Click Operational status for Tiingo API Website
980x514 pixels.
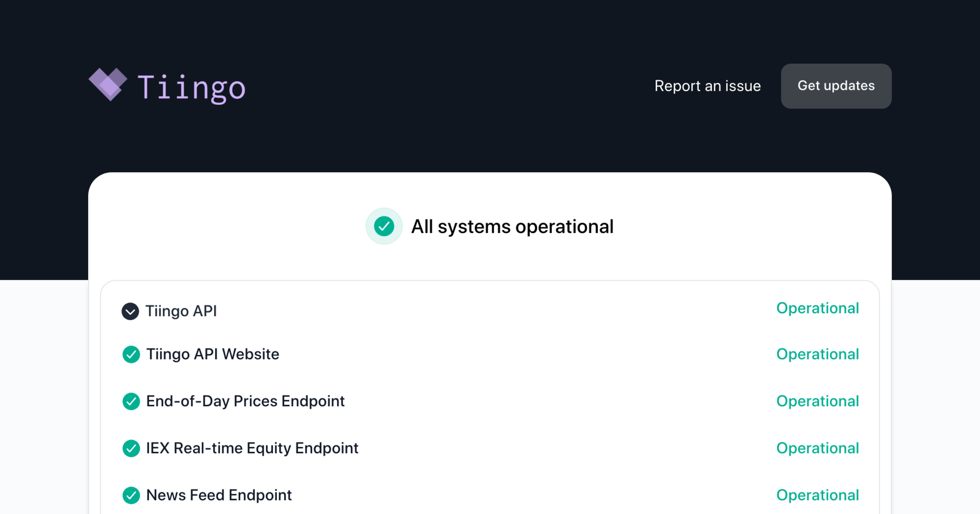click(817, 354)
